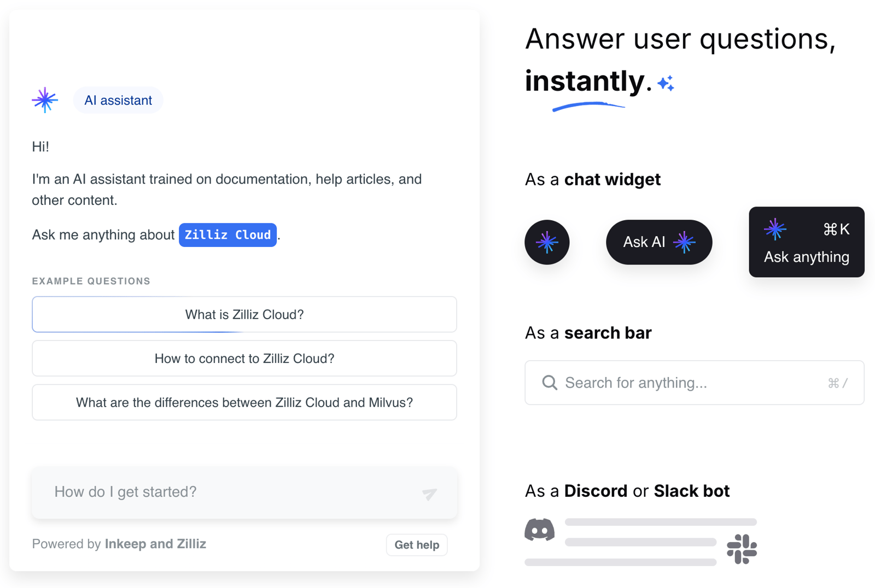
Task: Focus the 'How do I get started?' input
Action: (244, 492)
